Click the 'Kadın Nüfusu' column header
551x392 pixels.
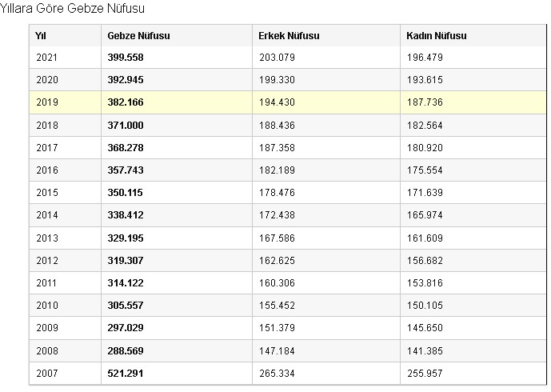(437, 37)
